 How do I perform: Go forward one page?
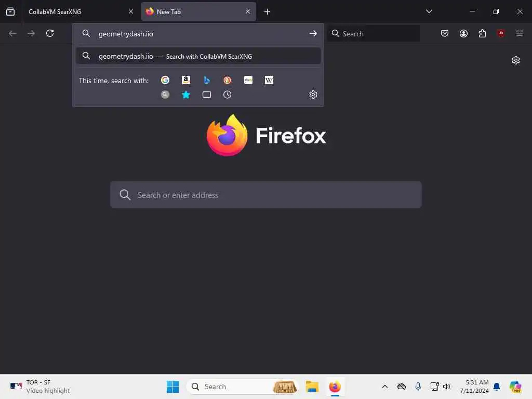tap(31, 33)
